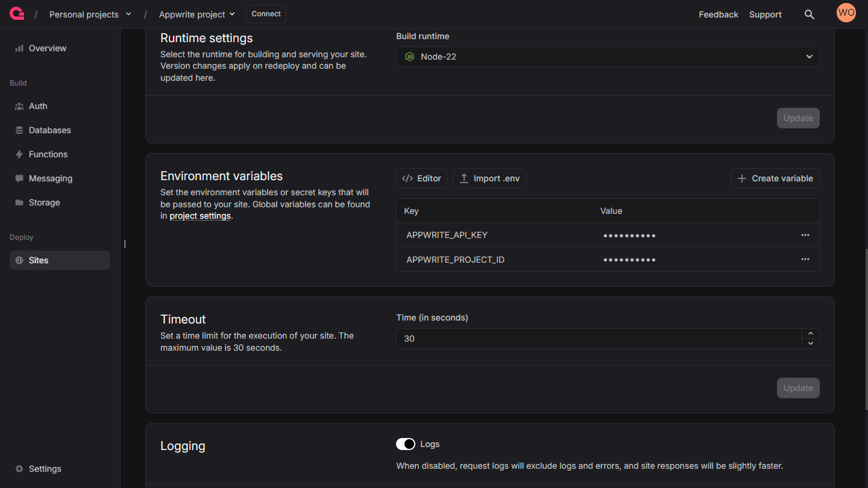This screenshot has width=868, height=488.
Task: Click the Storage folder icon
Action: tap(19, 202)
